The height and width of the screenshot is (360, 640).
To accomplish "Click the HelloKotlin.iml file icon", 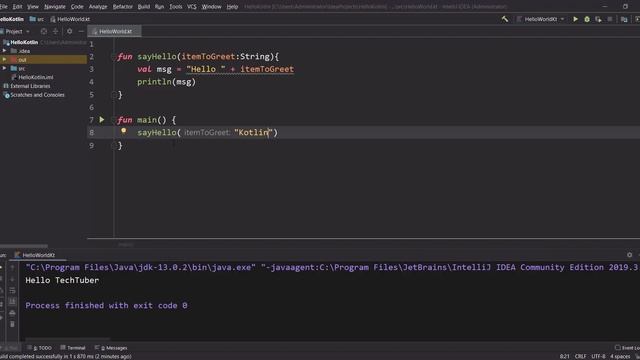I will [14, 77].
